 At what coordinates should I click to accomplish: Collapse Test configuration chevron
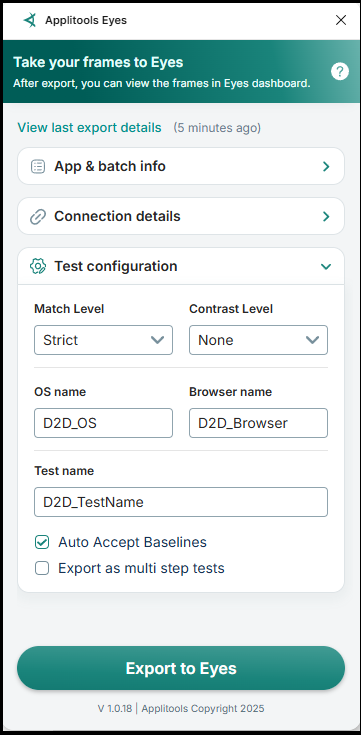pos(326,267)
